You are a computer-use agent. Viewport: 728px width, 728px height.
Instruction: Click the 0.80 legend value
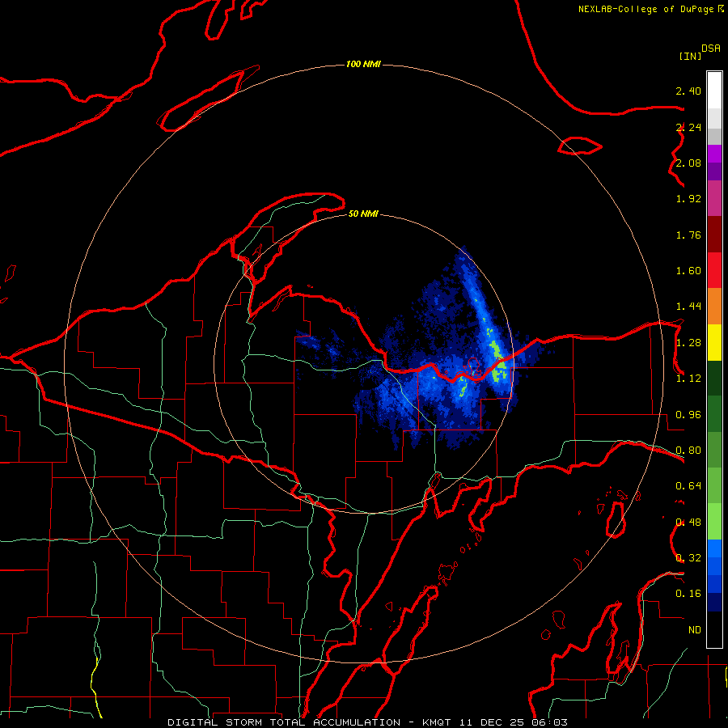point(688,451)
